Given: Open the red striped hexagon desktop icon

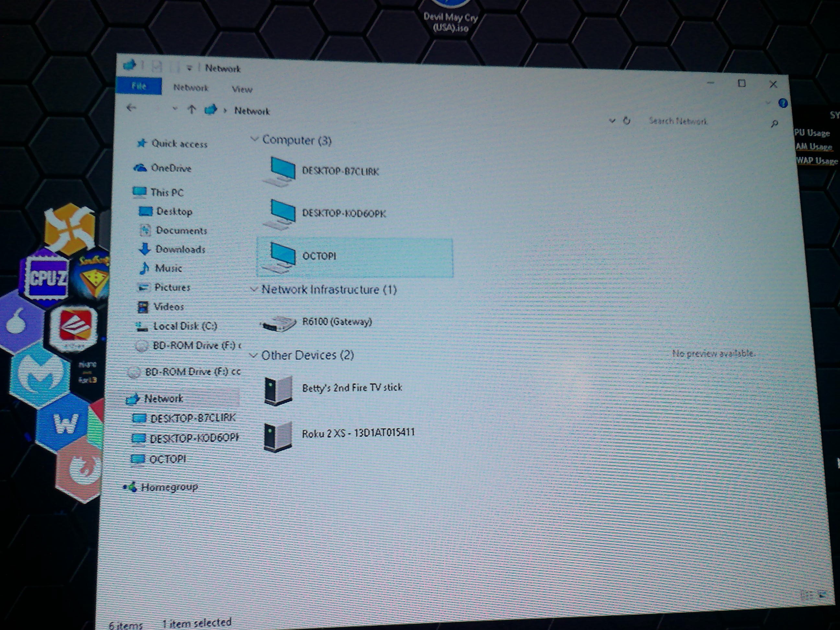Looking at the screenshot, I should point(75,327).
